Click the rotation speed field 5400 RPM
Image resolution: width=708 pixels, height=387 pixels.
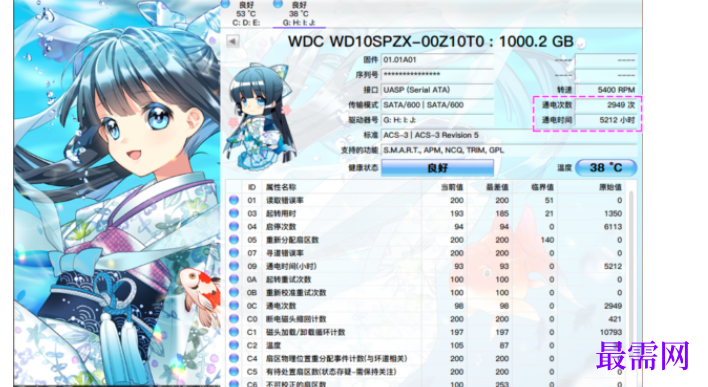coord(606,90)
